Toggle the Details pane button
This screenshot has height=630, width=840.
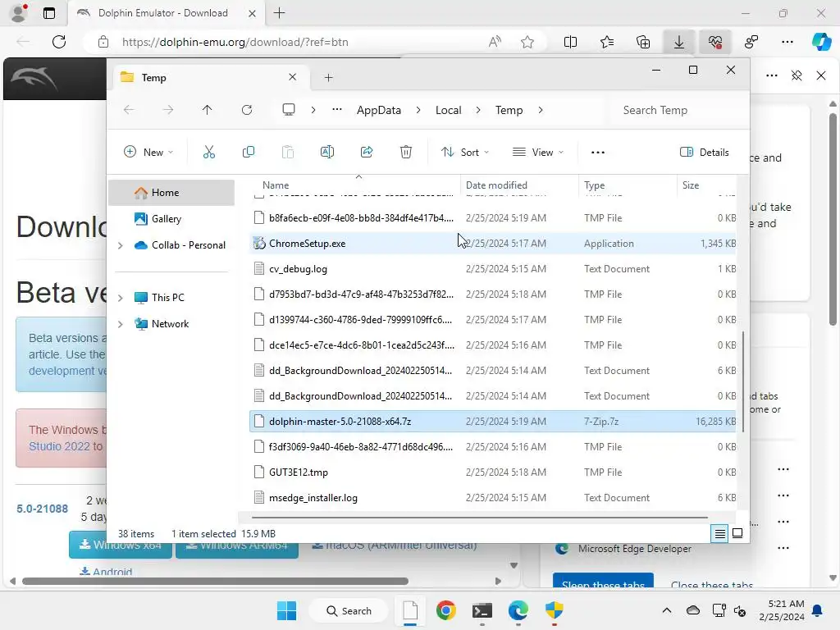704,152
